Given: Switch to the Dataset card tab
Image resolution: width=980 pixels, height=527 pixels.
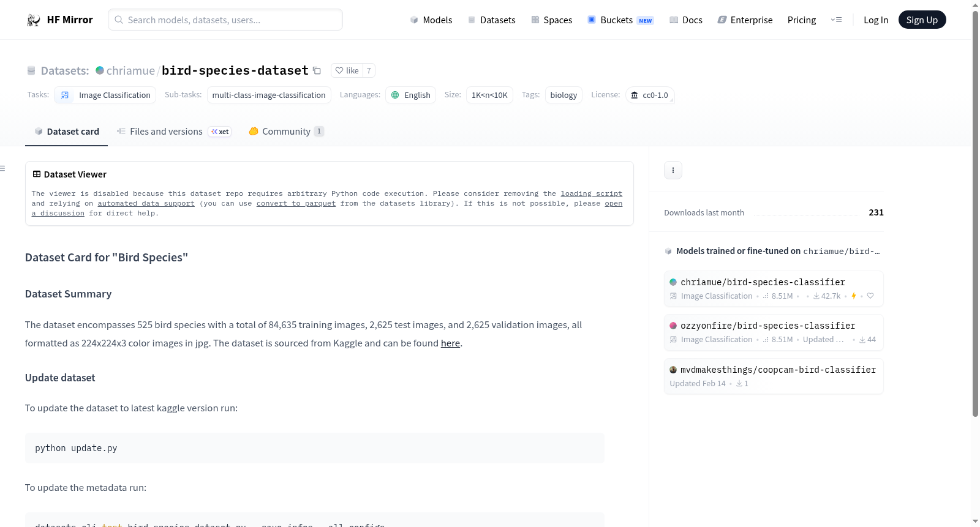Looking at the screenshot, I should (x=67, y=132).
